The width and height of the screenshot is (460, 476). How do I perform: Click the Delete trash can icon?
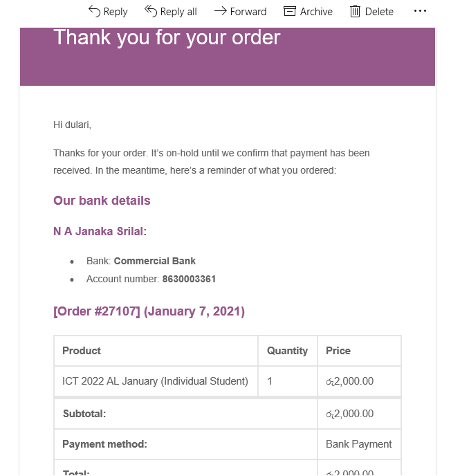(355, 12)
